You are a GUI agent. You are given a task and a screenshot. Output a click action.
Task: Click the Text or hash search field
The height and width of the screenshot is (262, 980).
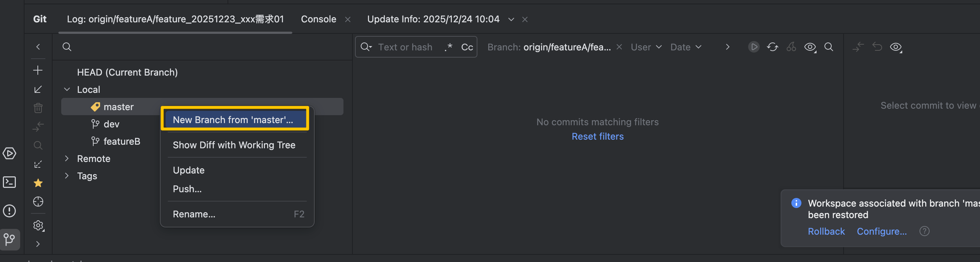click(405, 47)
